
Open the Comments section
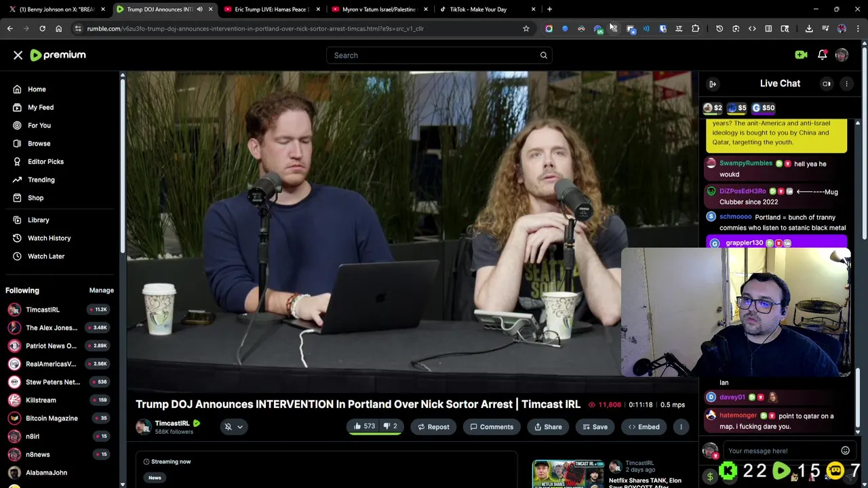(x=492, y=427)
